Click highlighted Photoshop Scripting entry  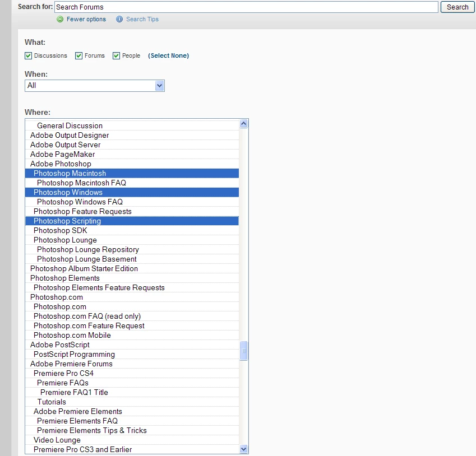pyautogui.click(x=132, y=221)
